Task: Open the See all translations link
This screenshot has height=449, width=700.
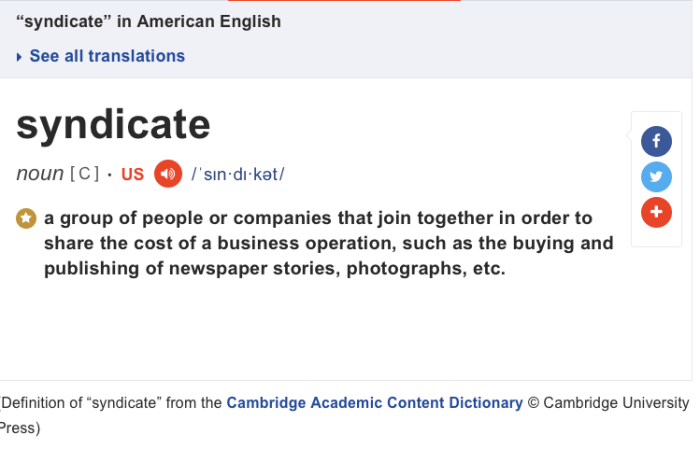Action: point(107,56)
